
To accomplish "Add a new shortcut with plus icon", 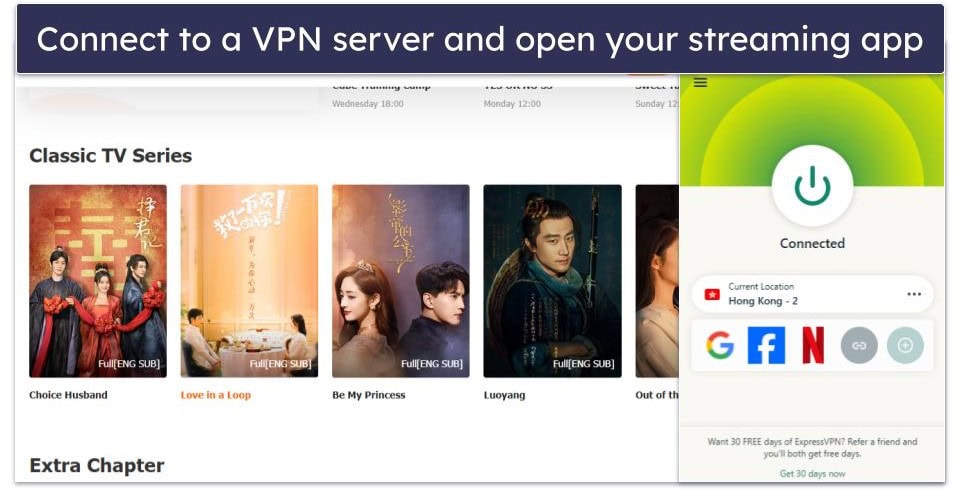I will pyautogui.click(x=905, y=346).
